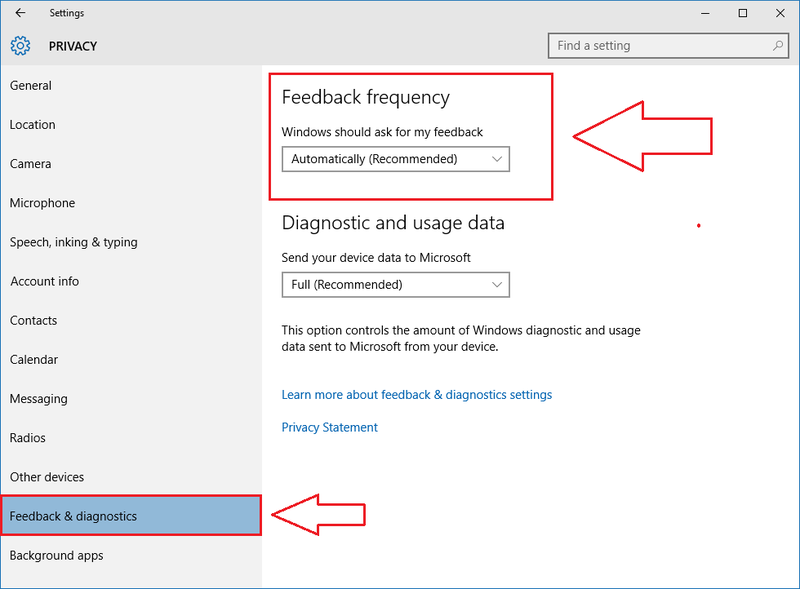This screenshot has width=800, height=589.
Task: Open the feedback frequency dropdown
Action: (x=395, y=159)
